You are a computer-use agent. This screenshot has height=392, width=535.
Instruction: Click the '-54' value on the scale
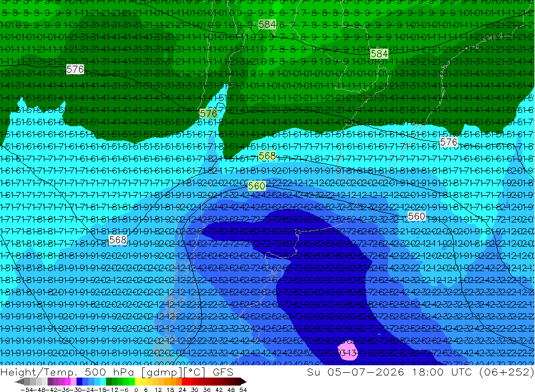pyautogui.click(x=27, y=390)
